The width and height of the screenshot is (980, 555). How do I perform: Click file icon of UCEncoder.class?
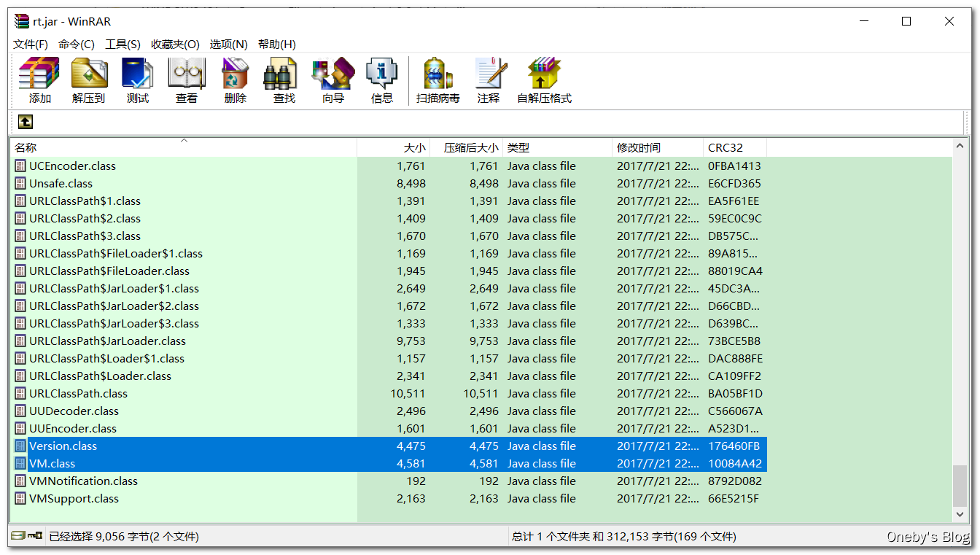pos(20,166)
